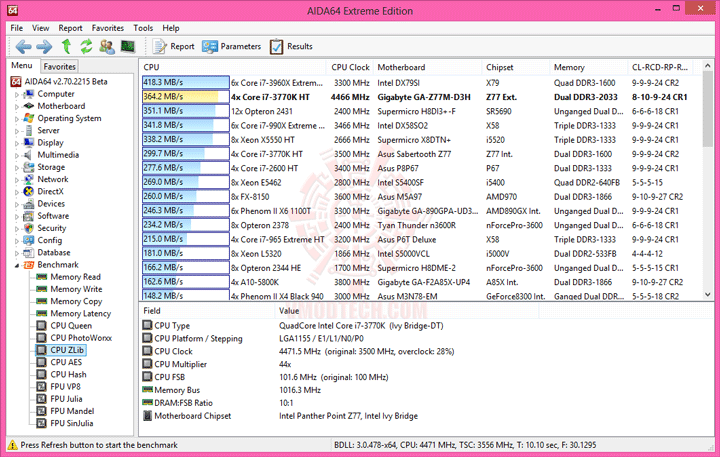This screenshot has width=720, height=457.
Task: Go back with the blue left arrow
Action: tap(23, 46)
